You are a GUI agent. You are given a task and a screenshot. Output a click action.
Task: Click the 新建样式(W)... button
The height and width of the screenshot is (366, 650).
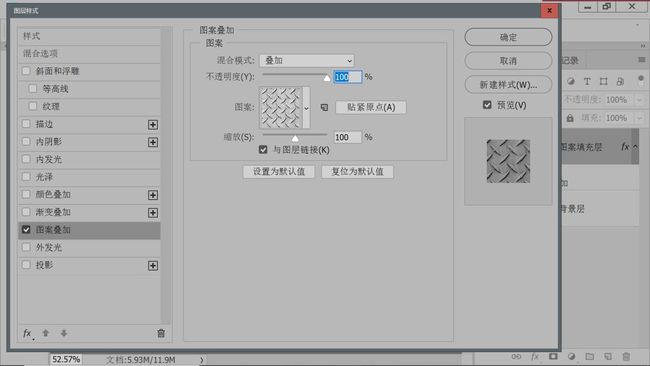click(508, 85)
